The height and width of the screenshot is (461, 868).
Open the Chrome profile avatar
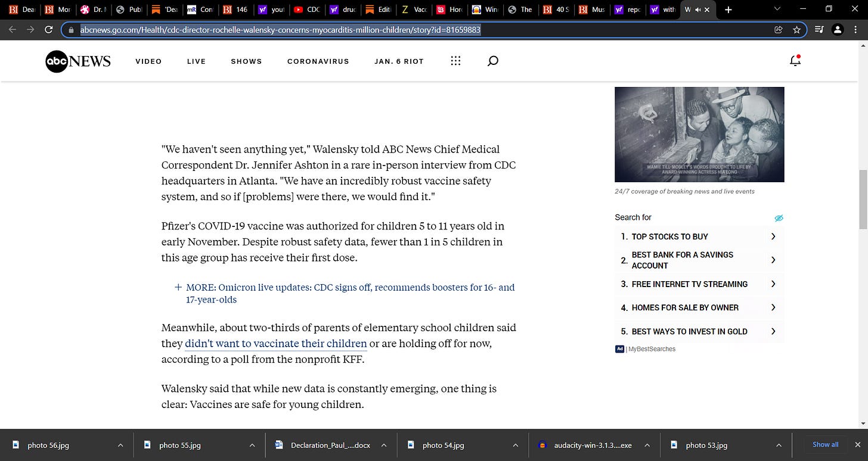[x=838, y=29]
